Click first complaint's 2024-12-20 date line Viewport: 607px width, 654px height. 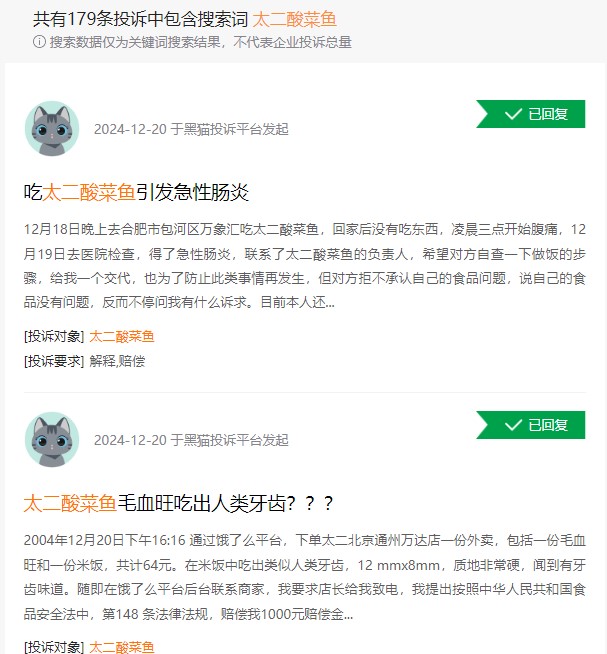[191, 129]
